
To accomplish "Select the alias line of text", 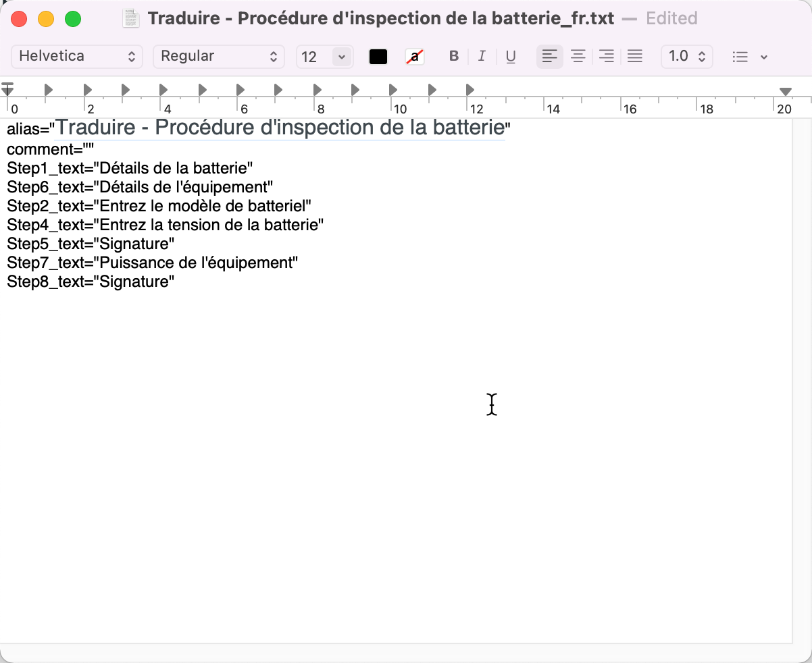I will point(257,128).
